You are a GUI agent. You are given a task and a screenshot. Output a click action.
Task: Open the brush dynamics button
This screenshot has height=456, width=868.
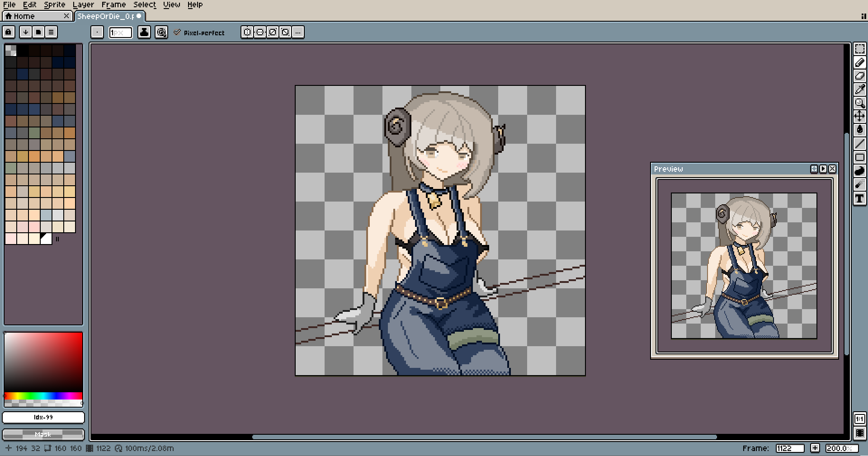(x=161, y=32)
